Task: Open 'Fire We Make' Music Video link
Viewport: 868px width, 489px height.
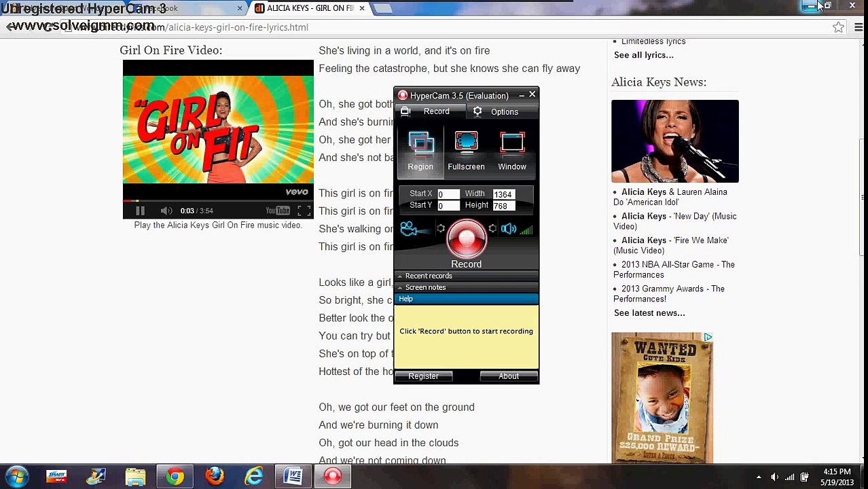Action: [x=671, y=245]
